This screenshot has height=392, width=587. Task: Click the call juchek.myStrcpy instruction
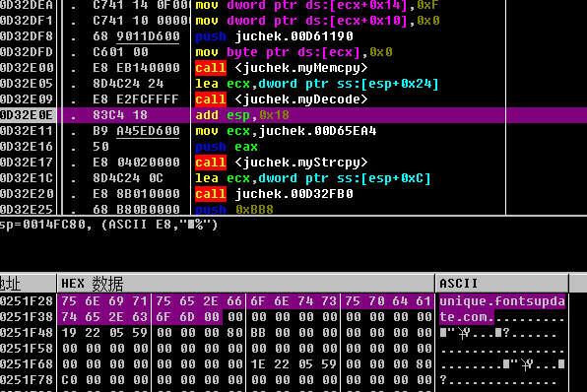point(282,163)
